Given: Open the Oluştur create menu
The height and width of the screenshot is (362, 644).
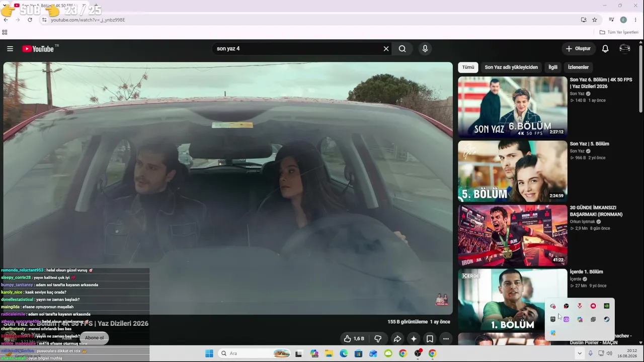Looking at the screenshot, I should 578,49.
